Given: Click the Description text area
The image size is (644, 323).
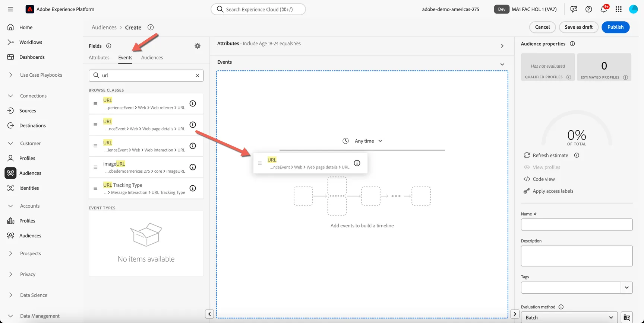Looking at the screenshot, I should (x=577, y=256).
